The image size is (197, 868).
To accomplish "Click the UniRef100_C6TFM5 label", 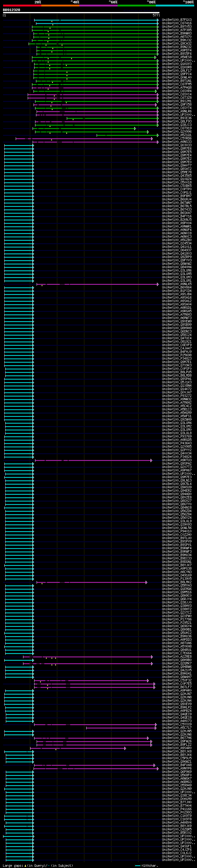I will coord(177,84).
